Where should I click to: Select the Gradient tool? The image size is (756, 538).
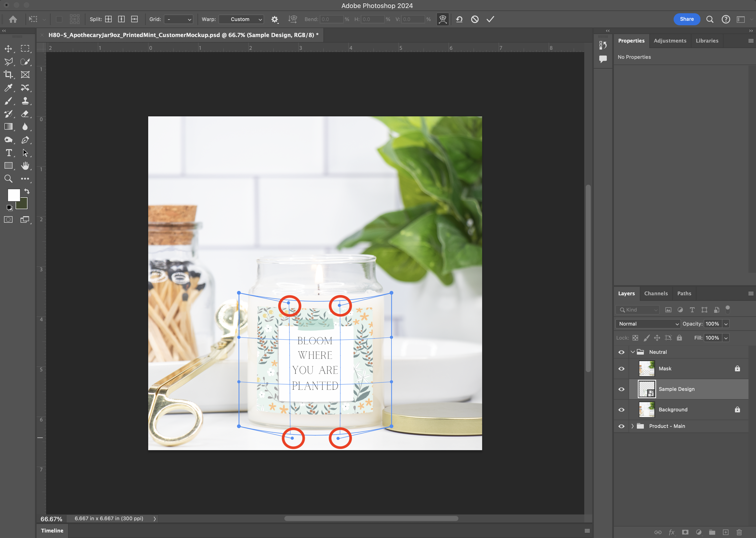click(x=8, y=127)
